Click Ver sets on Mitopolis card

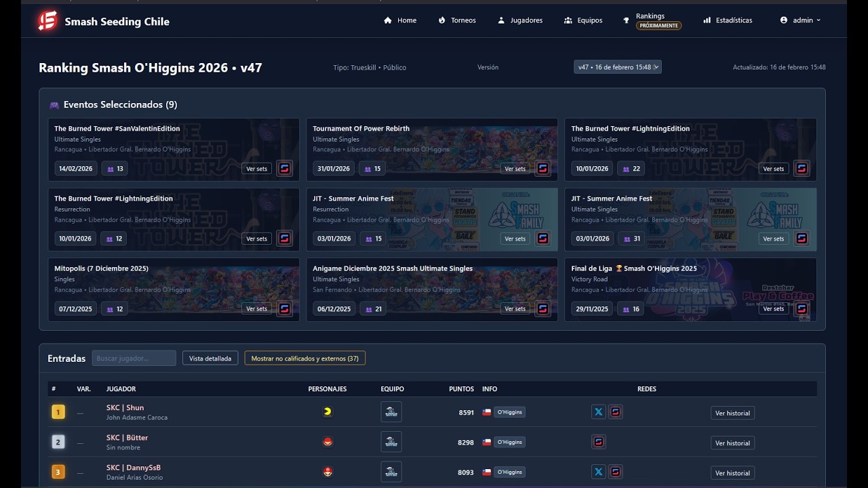pos(257,308)
